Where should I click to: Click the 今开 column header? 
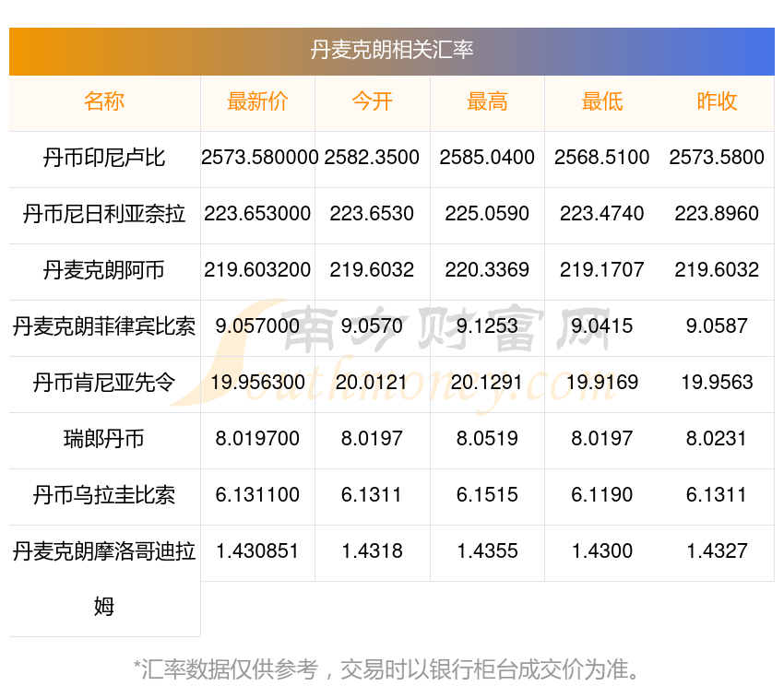tap(372, 102)
